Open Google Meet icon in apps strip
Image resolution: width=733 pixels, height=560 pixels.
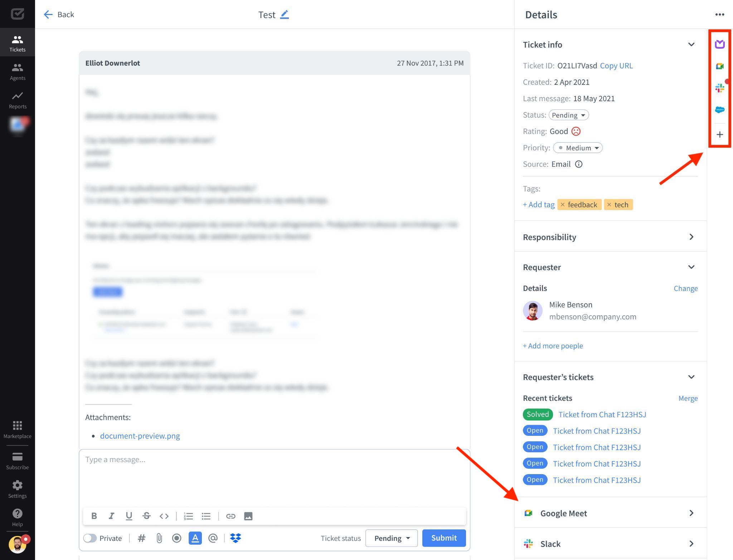coord(719,66)
